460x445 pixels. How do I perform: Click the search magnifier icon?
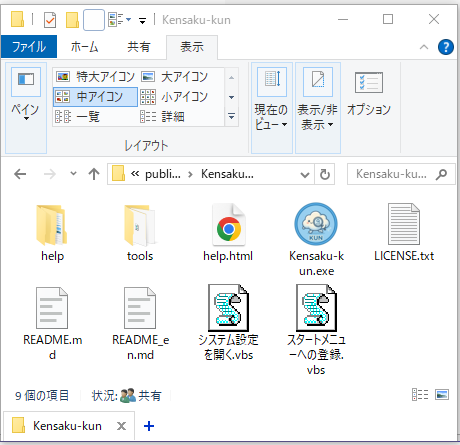[x=441, y=174]
